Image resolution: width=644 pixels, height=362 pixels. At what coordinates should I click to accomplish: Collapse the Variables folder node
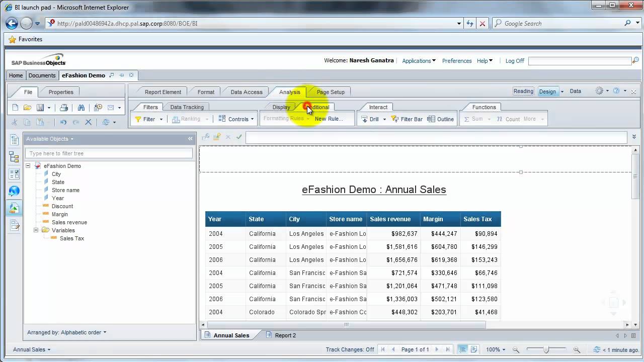[36, 230]
